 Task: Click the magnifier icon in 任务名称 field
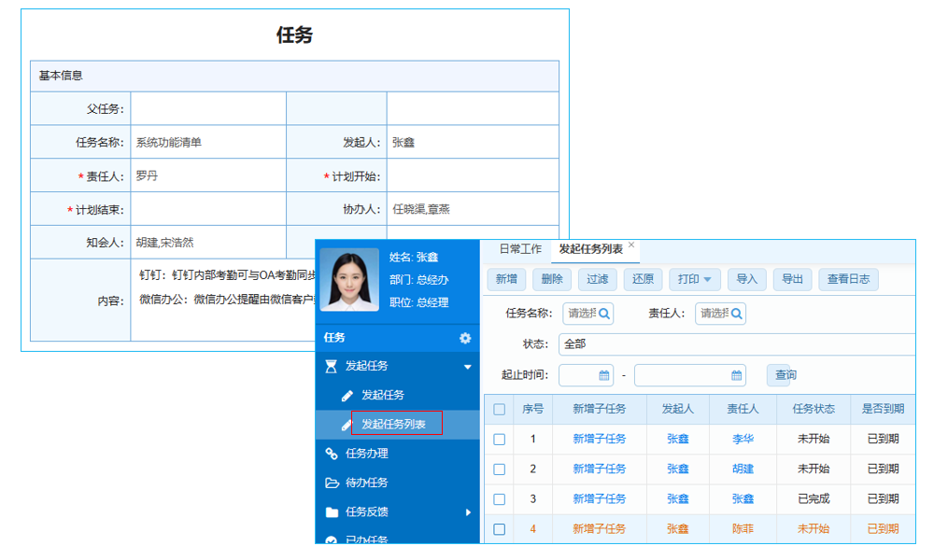(603, 314)
